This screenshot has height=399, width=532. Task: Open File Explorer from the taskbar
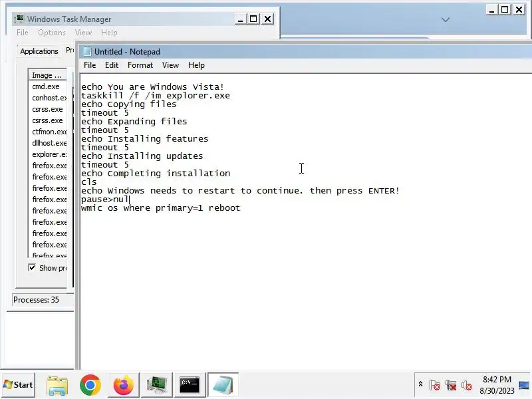(57, 386)
